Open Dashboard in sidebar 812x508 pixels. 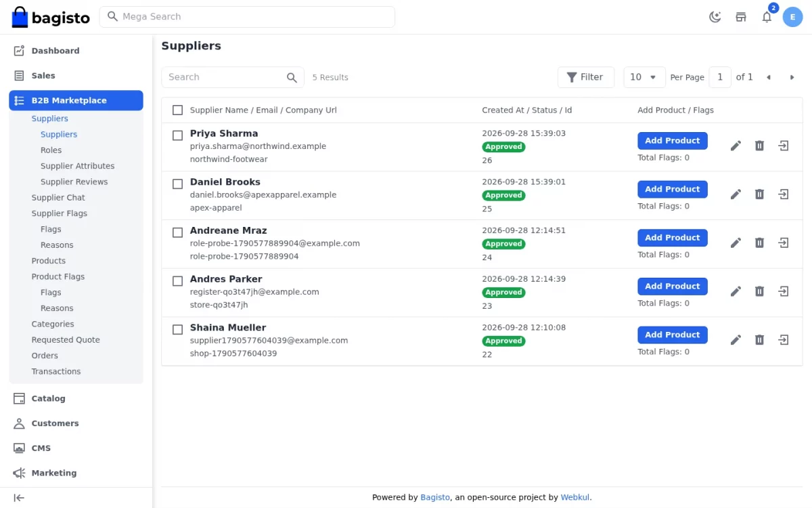pos(76,51)
